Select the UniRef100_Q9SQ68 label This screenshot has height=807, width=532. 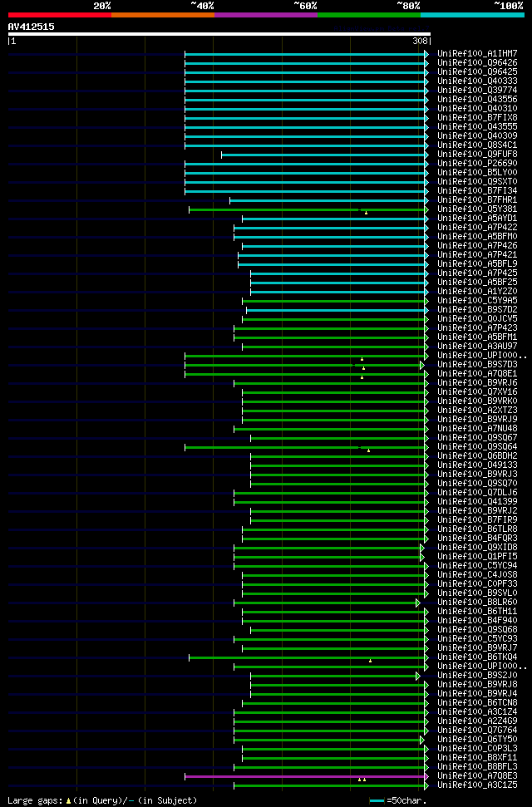(477, 630)
